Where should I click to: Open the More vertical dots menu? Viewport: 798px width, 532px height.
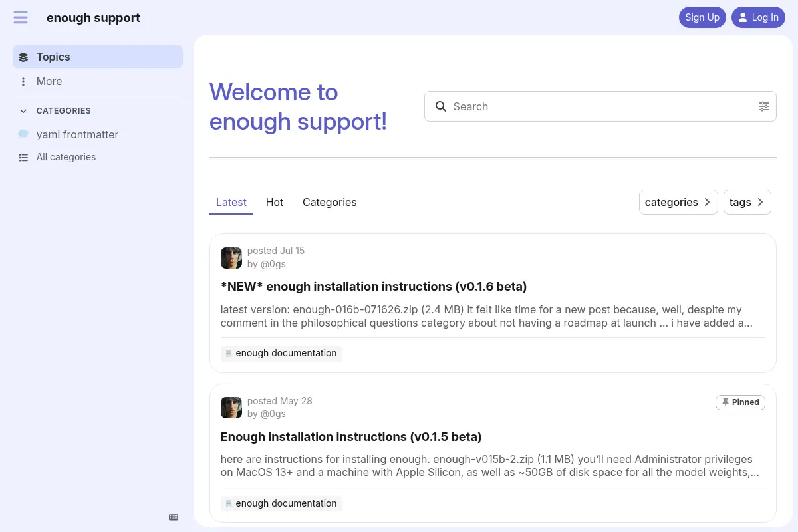(x=23, y=82)
